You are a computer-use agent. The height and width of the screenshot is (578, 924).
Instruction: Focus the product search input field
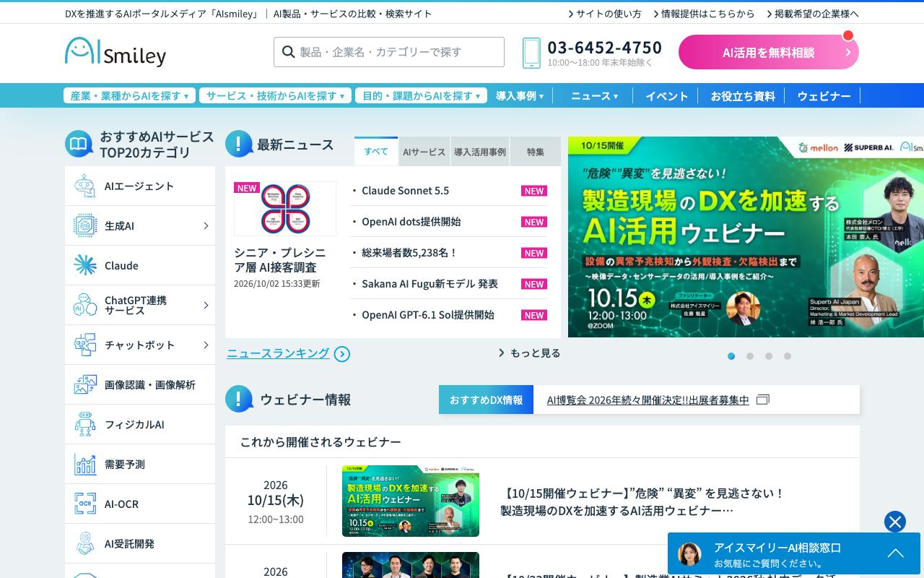(389, 52)
